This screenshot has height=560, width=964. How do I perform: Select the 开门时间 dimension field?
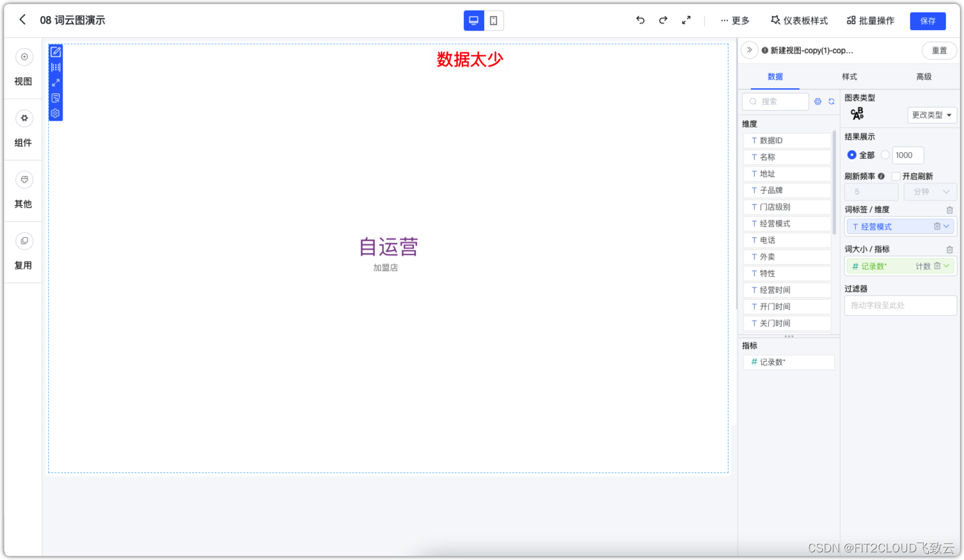[787, 307]
